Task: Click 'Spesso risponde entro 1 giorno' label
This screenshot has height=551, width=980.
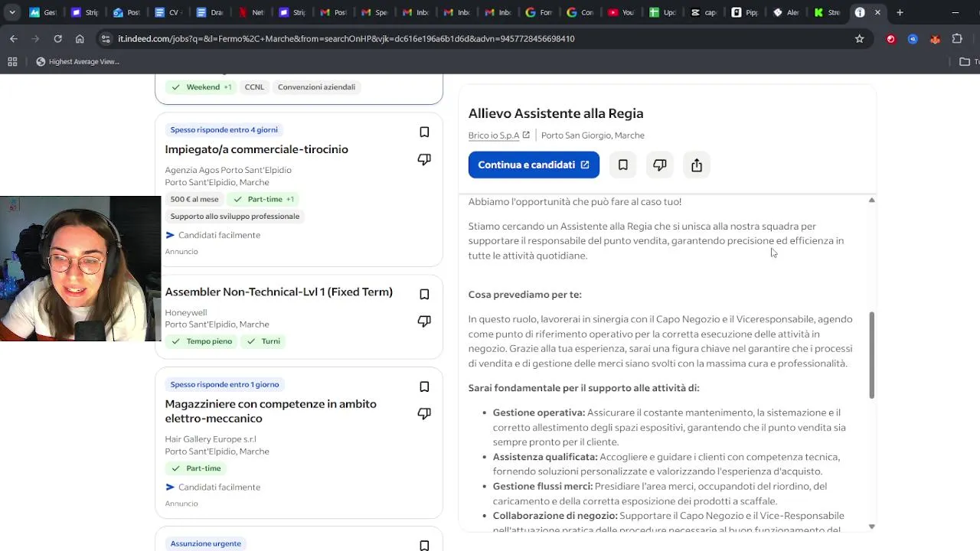Action: tap(224, 384)
